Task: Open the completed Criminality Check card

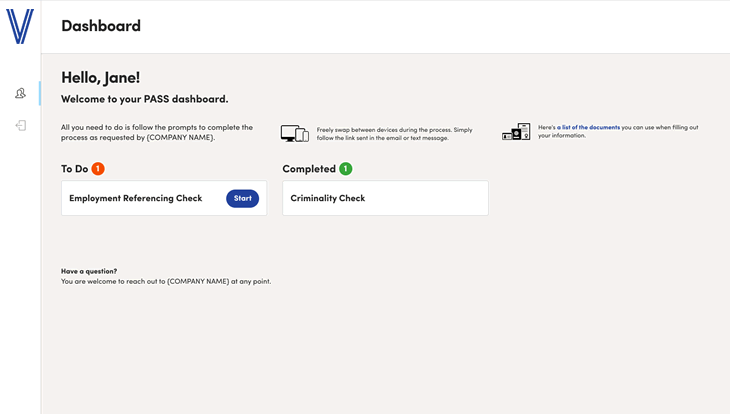Action: 385,198
